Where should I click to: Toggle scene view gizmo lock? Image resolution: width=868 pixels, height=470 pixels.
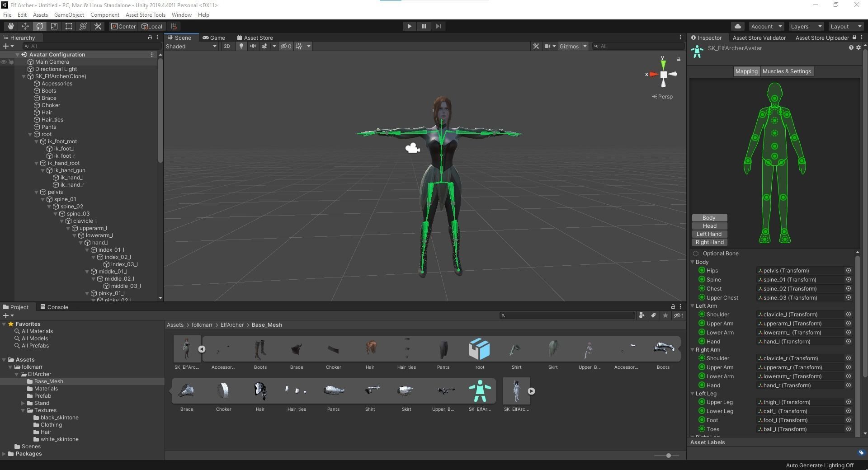(679, 59)
